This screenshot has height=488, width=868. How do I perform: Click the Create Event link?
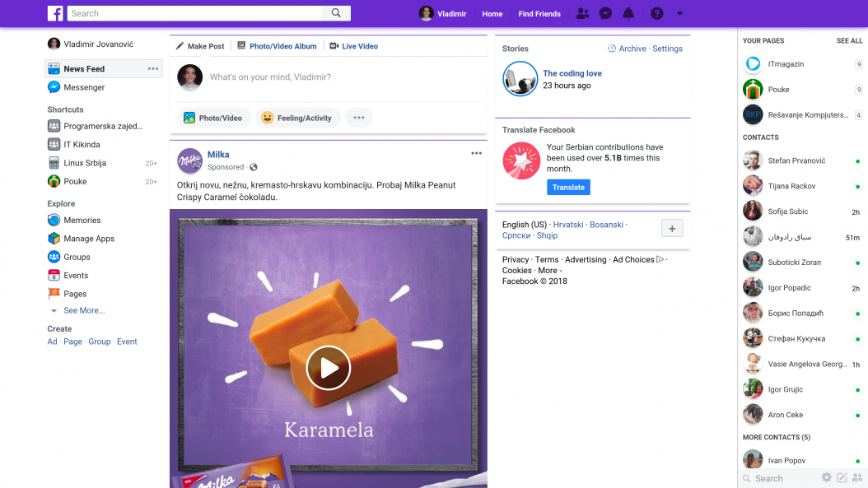point(127,342)
